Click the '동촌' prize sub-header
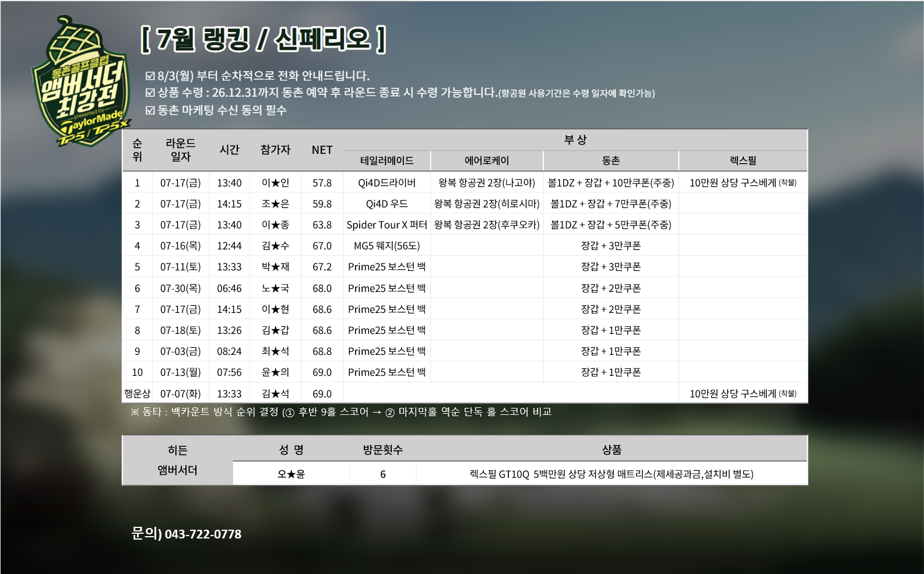Viewport: 924px width, 574px height. pos(611,161)
